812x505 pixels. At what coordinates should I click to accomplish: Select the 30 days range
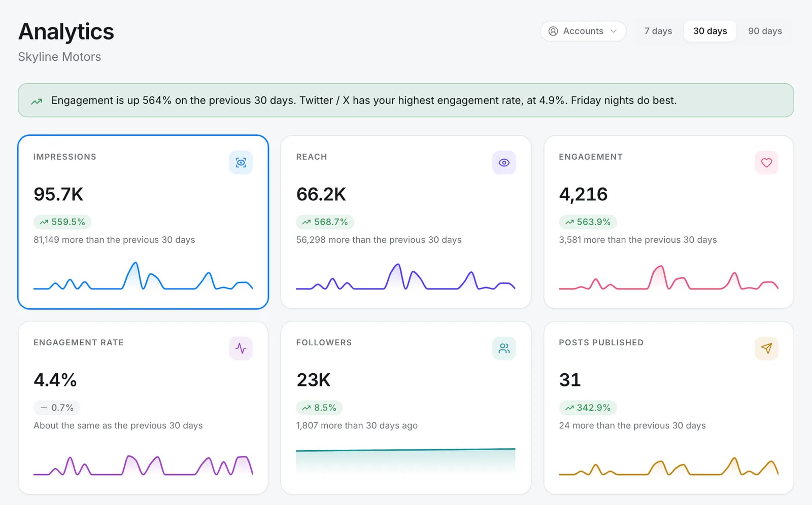pos(710,31)
